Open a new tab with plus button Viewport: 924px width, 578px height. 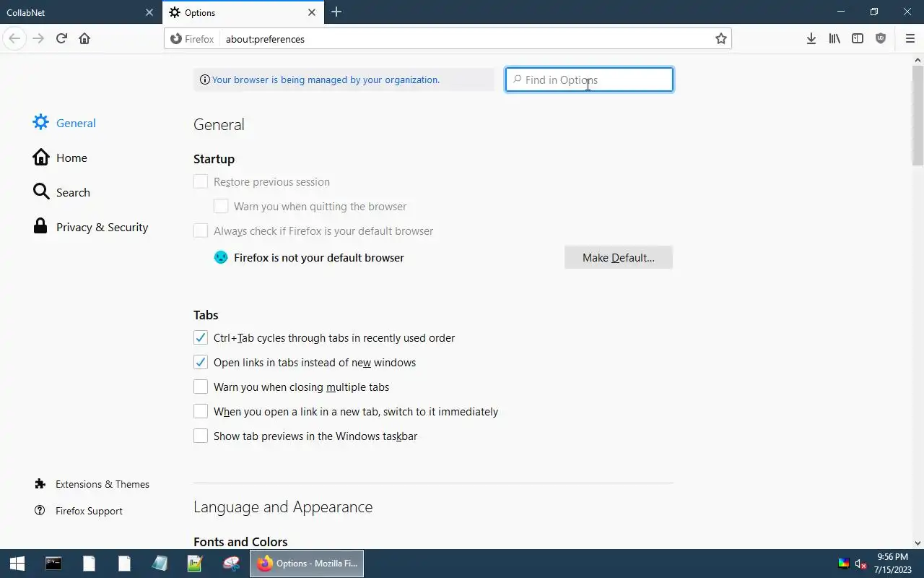click(x=336, y=12)
